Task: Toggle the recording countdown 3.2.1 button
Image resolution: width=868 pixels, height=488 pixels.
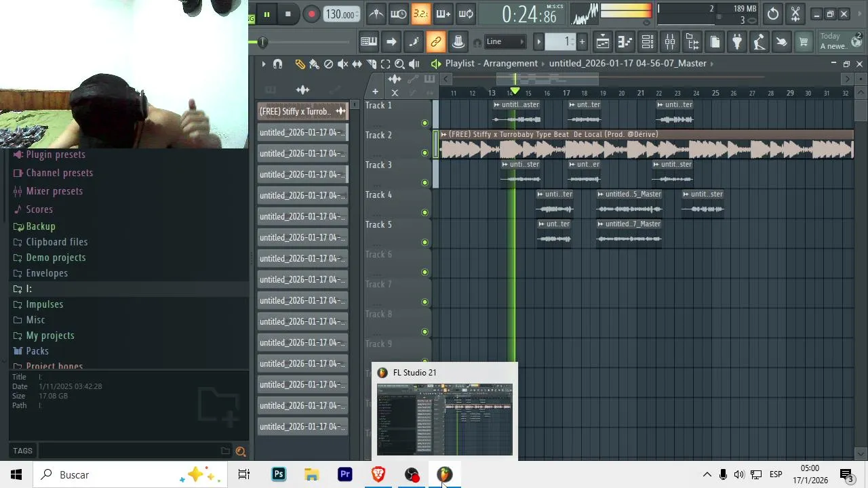Action: click(x=421, y=14)
